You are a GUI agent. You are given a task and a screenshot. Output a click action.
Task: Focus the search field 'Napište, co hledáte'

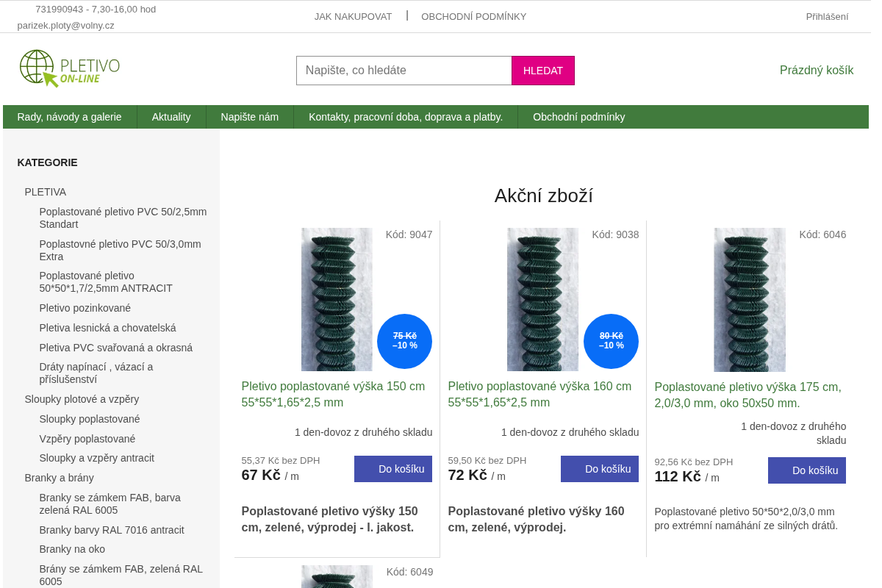[404, 71]
